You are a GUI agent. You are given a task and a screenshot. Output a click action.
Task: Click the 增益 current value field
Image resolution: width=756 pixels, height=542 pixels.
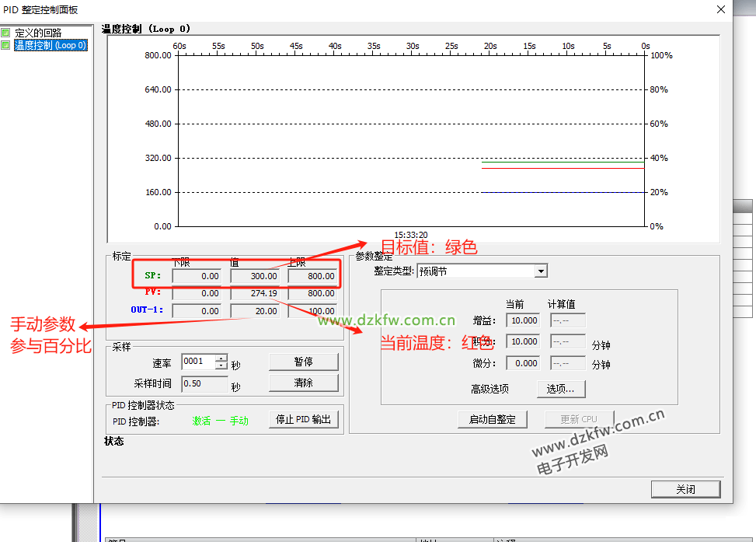(524, 320)
